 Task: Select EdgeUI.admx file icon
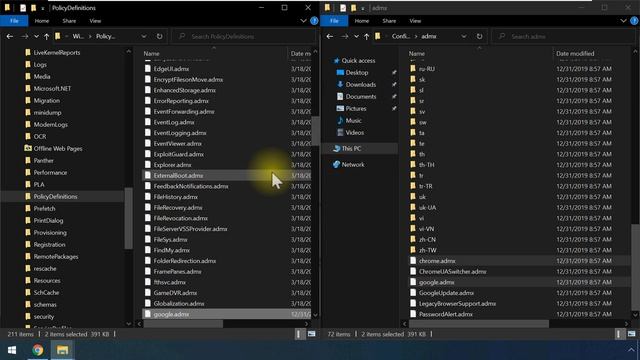(x=148, y=69)
